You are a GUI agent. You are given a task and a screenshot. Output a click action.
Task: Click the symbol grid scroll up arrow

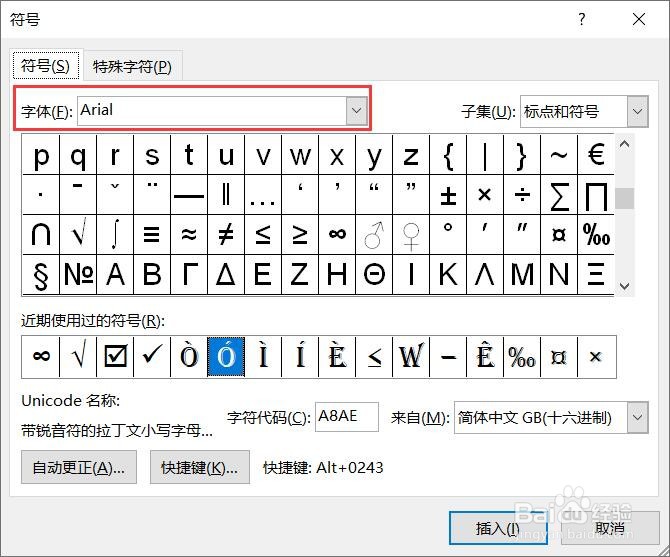pos(624,144)
